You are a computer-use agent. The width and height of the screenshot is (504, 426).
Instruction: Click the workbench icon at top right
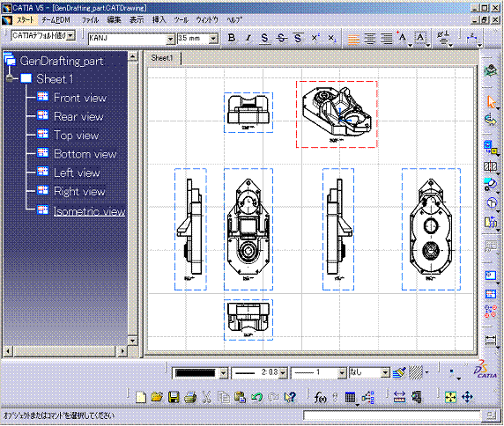coord(491,70)
